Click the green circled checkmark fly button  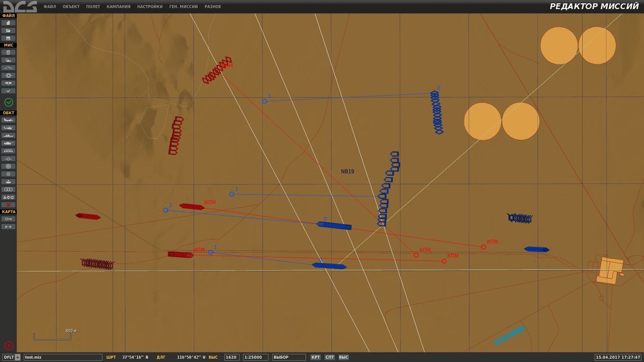pos(8,102)
